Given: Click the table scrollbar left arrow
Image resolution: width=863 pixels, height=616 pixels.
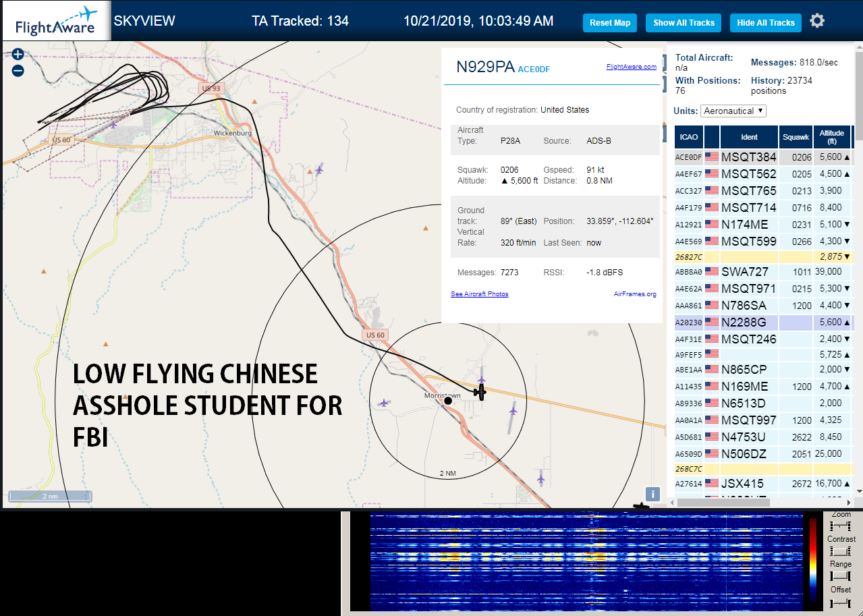Looking at the screenshot, I should (x=672, y=503).
